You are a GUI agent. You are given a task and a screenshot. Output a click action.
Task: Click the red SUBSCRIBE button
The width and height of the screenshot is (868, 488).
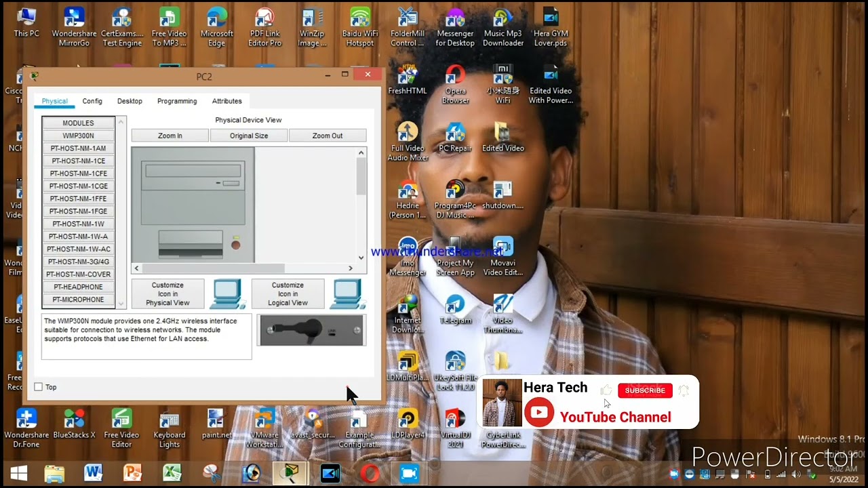645,390
